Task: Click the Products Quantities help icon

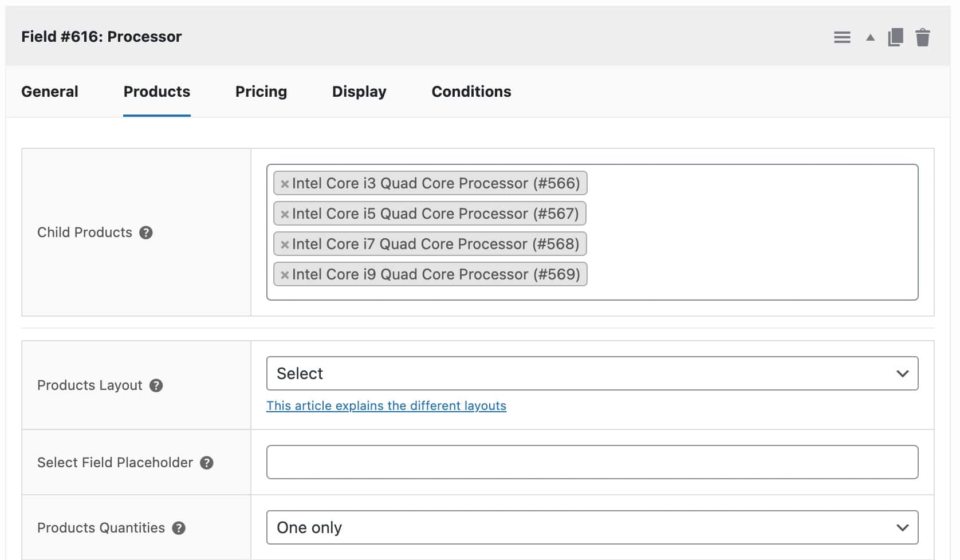Action: pyautogui.click(x=178, y=528)
